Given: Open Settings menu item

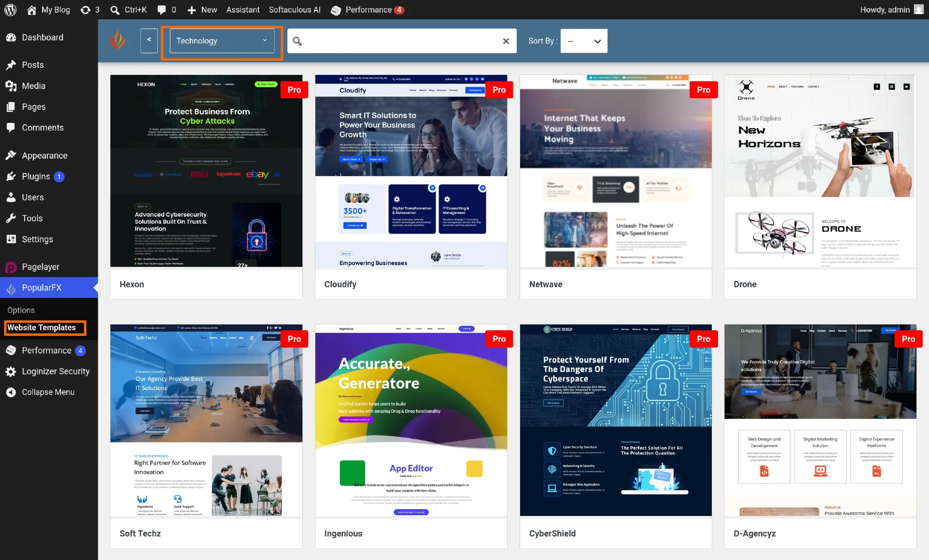Looking at the screenshot, I should [x=49, y=239].
